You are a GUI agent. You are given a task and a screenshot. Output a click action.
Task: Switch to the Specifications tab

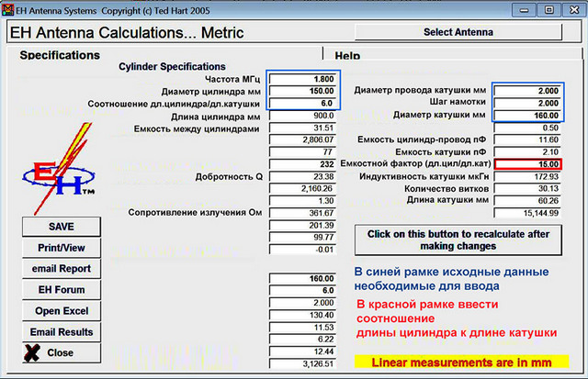[x=60, y=55]
